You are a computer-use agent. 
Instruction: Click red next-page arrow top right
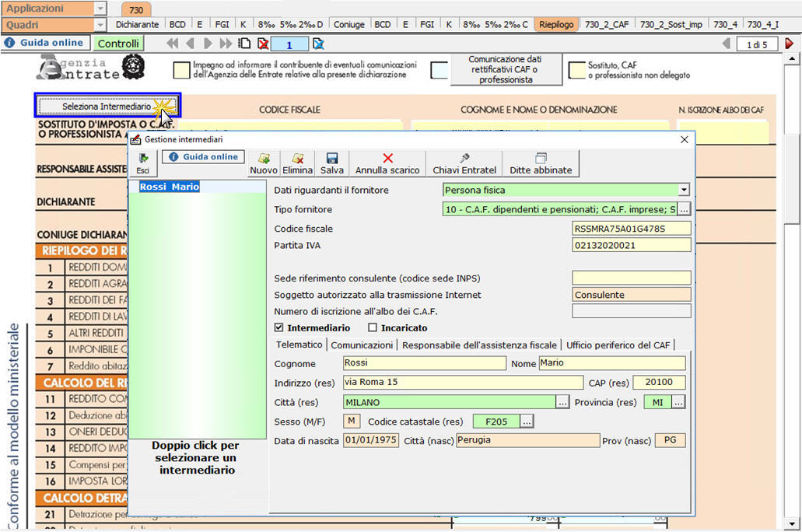(x=790, y=44)
